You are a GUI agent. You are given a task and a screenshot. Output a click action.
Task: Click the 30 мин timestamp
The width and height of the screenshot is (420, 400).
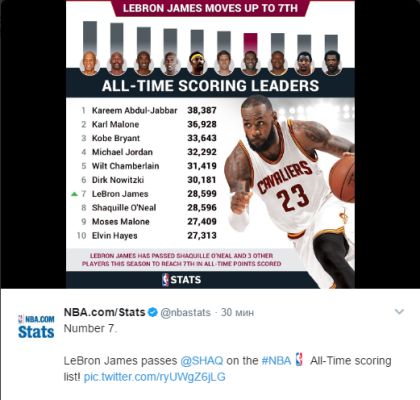click(237, 312)
